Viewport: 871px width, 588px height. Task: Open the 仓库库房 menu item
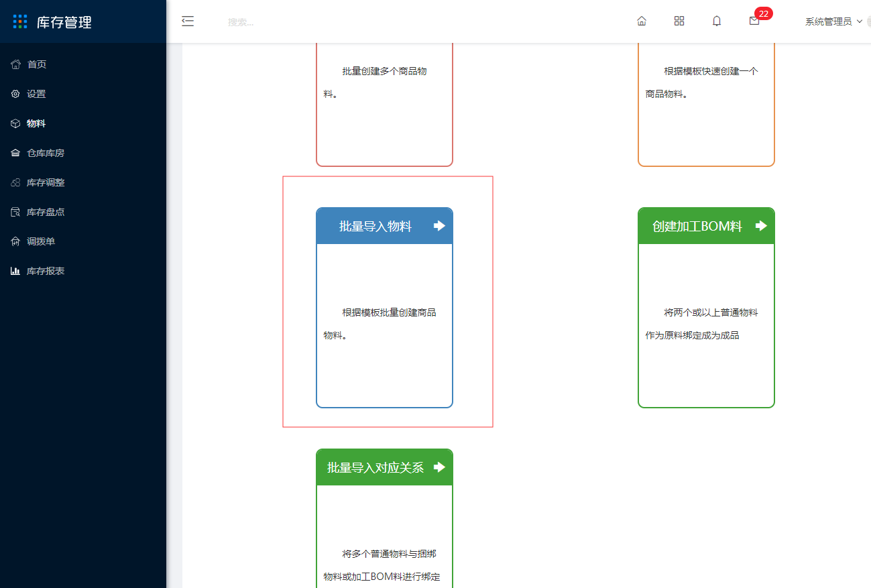pos(83,153)
